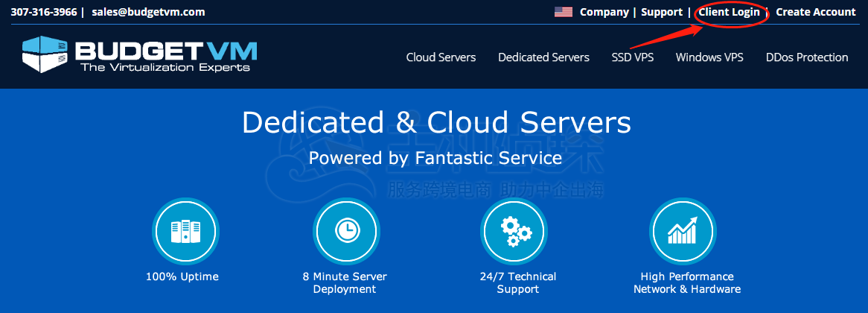The width and height of the screenshot is (868, 313).
Task: Navigate to Dedicated Servers
Action: click(543, 57)
